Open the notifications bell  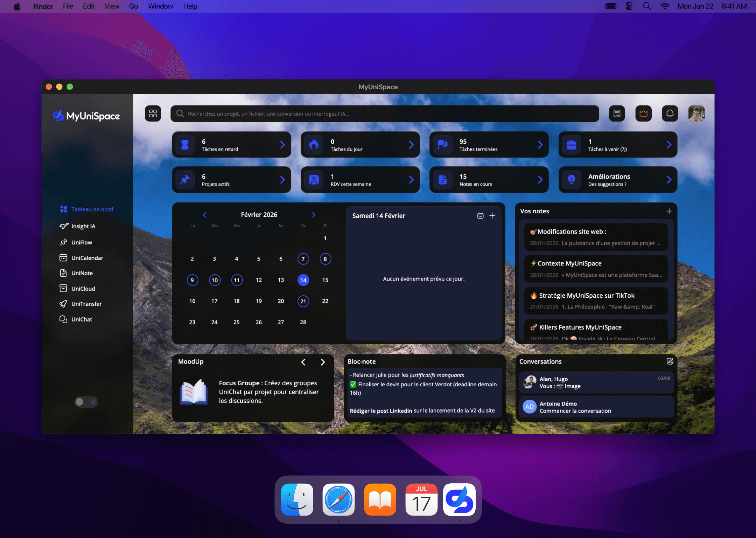[670, 113]
